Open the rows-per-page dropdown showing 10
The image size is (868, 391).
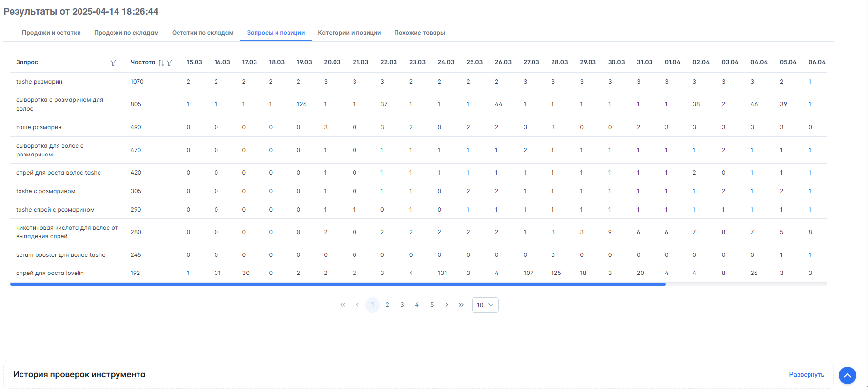pyautogui.click(x=485, y=305)
